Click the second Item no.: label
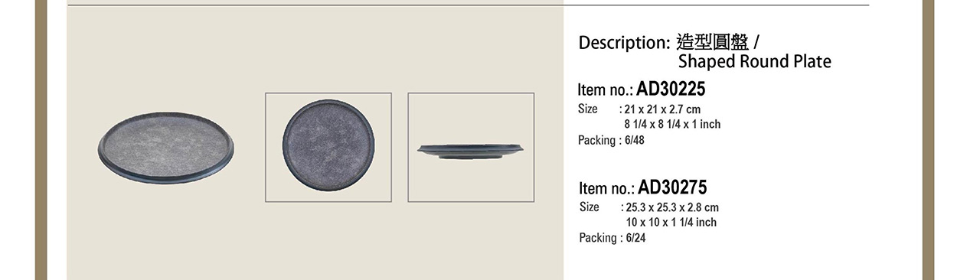Viewport: 980px width, 280px height. click(607, 188)
